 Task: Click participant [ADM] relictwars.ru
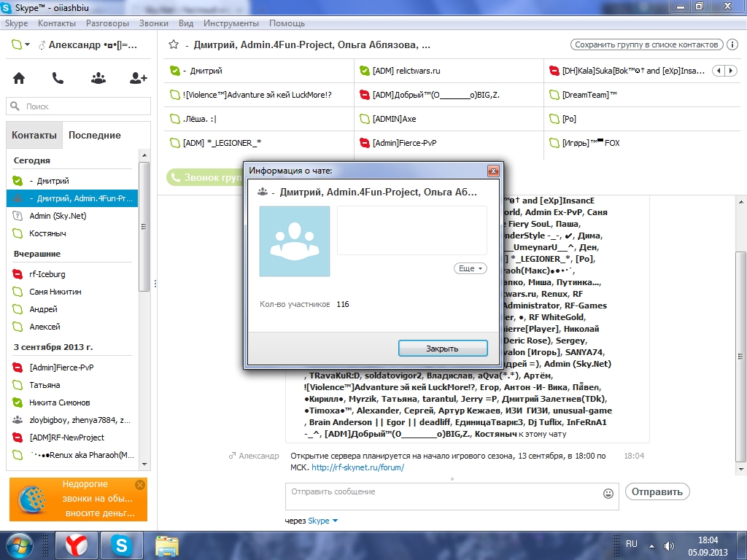(x=406, y=71)
